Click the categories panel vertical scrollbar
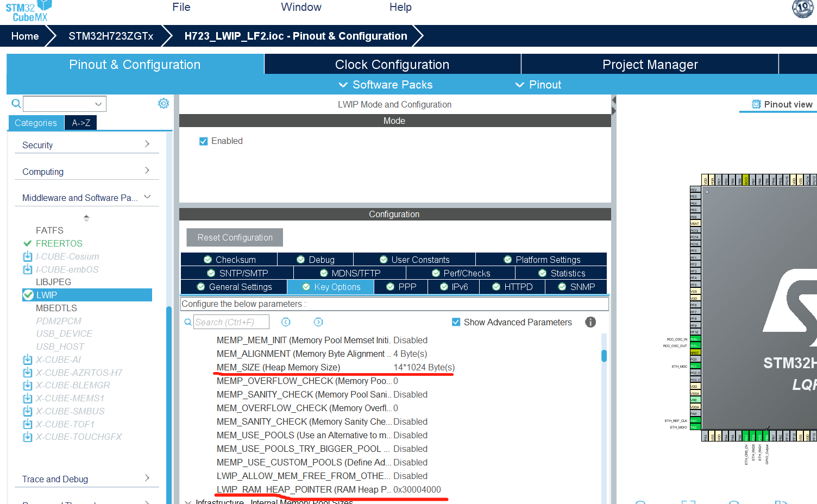Viewport: 817px width, 504px height. point(169,405)
